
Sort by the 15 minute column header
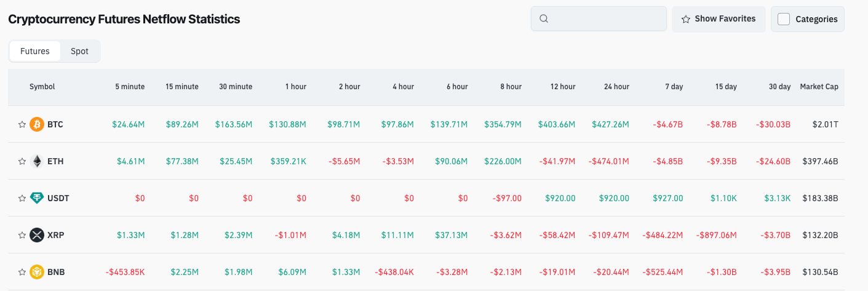(182, 87)
